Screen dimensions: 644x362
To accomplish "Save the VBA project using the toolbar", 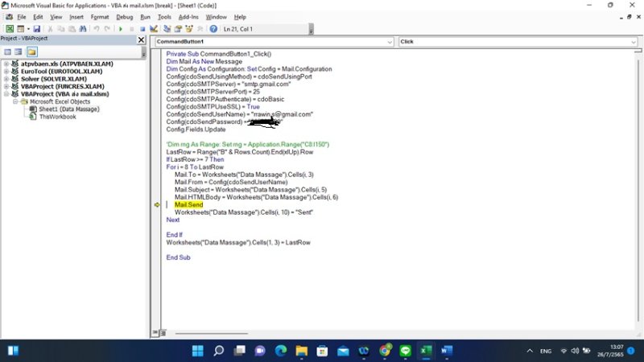I will [36, 29].
